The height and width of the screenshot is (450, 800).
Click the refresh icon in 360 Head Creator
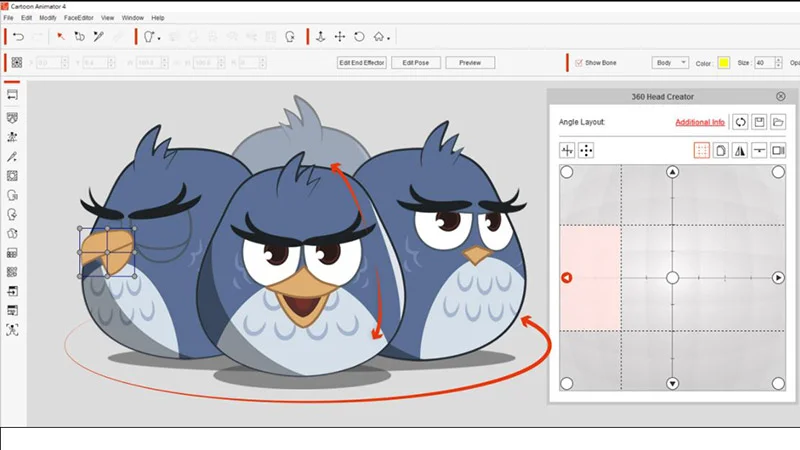[x=740, y=122]
